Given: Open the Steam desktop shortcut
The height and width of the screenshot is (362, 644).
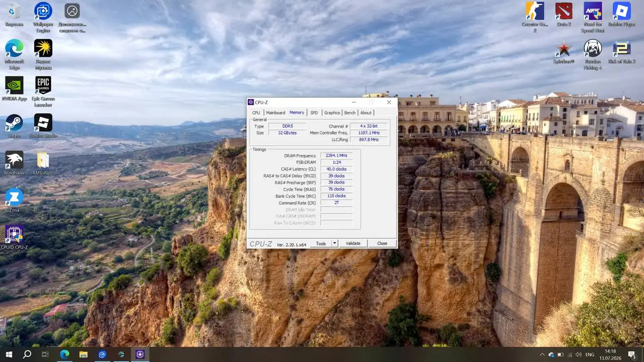Looking at the screenshot, I should click(14, 126).
